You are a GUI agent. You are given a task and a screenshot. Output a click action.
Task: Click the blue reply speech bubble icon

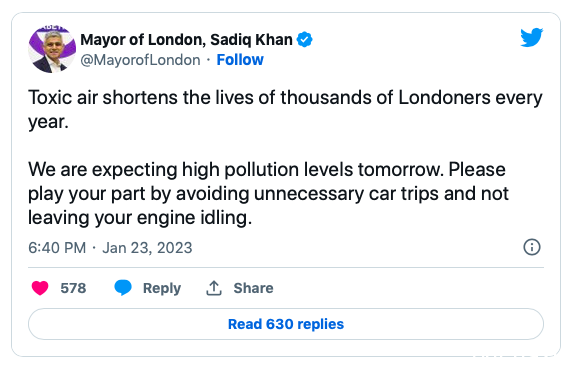coord(123,288)
